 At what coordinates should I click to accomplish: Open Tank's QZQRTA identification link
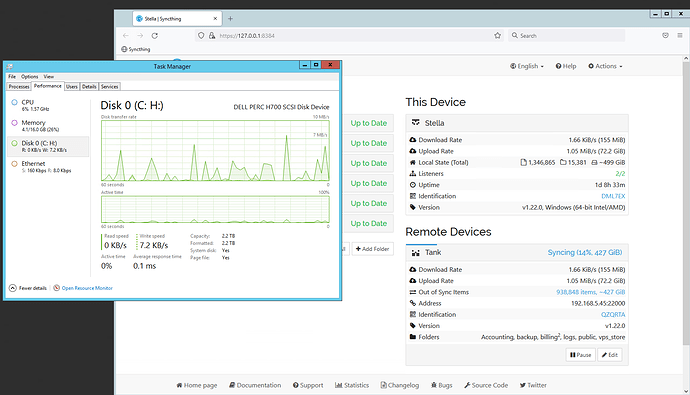pos(613,315)
